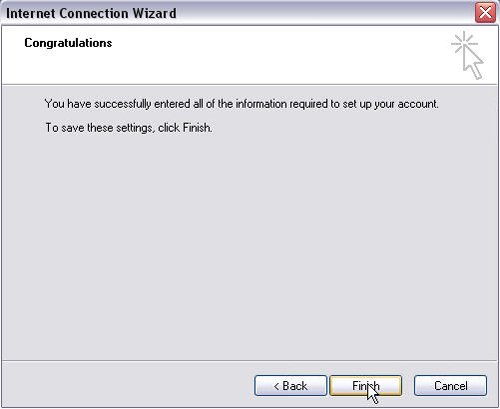Image resolution: width=500 pixels, height=409 pixels.
Task: Click the 'To save these settings' instruction line
Action: [x=129, y=128]
